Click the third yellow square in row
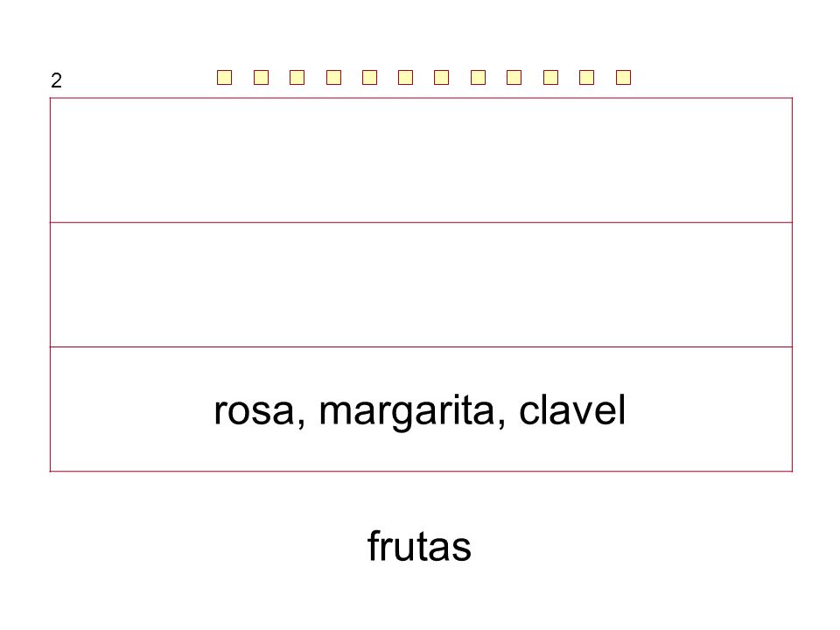 [x=297, y=78]
